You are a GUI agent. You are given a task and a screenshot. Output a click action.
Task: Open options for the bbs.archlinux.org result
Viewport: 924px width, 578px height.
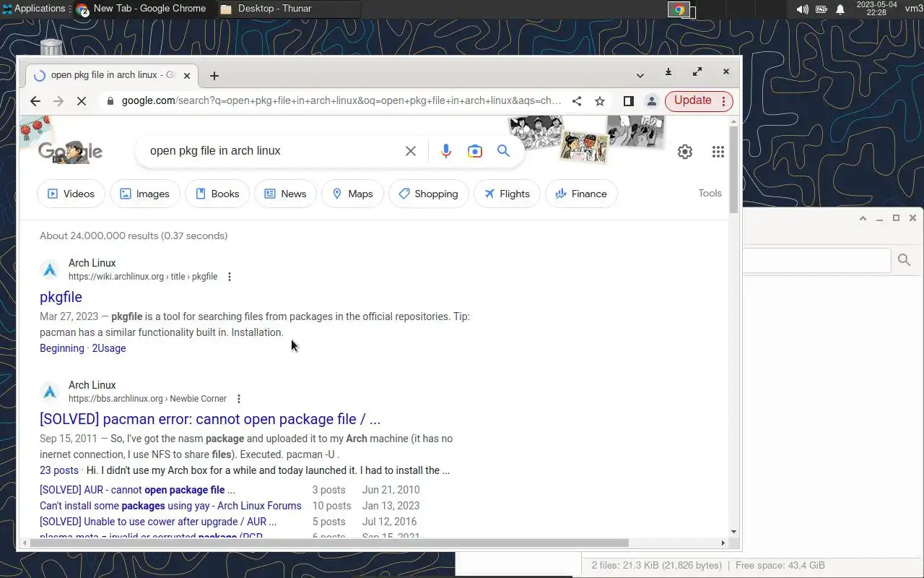[x=239, y=399]
